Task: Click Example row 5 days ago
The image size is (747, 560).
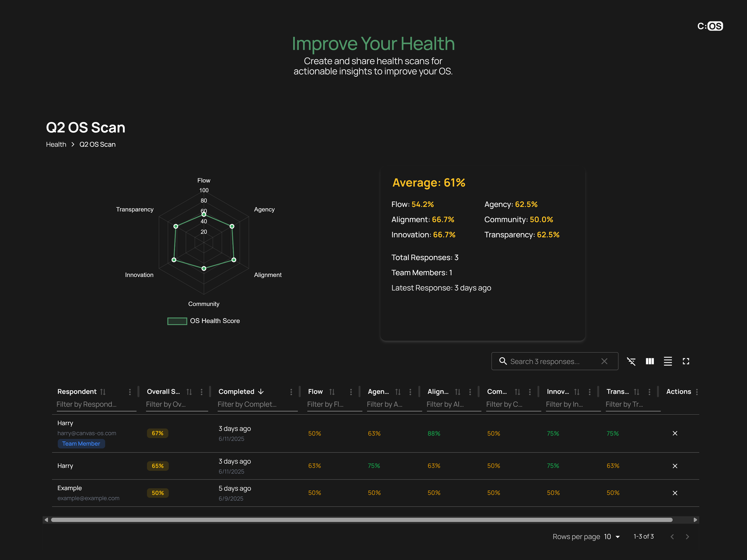Action: 235,488
